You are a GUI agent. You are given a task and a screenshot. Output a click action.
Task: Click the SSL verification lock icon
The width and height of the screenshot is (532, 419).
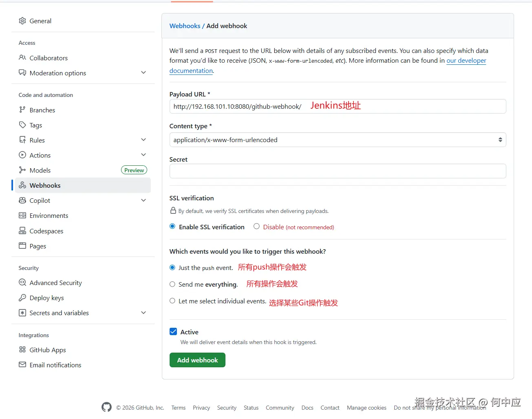click(173, 211)
